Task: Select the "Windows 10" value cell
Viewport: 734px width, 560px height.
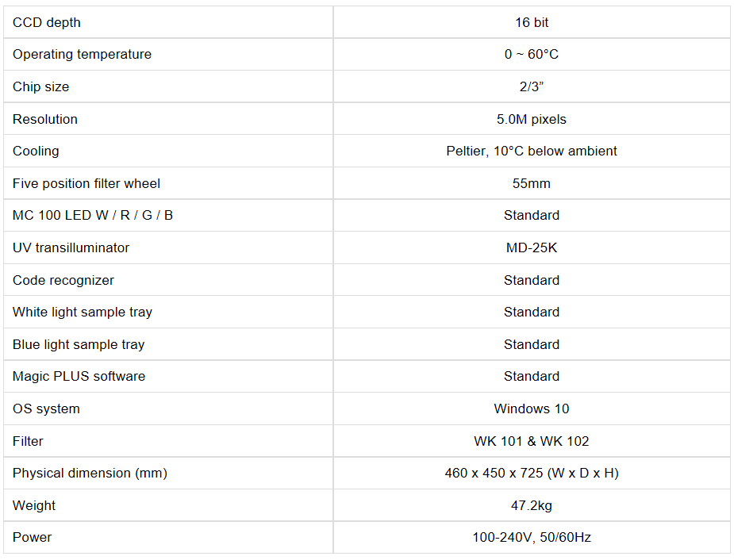Action: (531, 408)
